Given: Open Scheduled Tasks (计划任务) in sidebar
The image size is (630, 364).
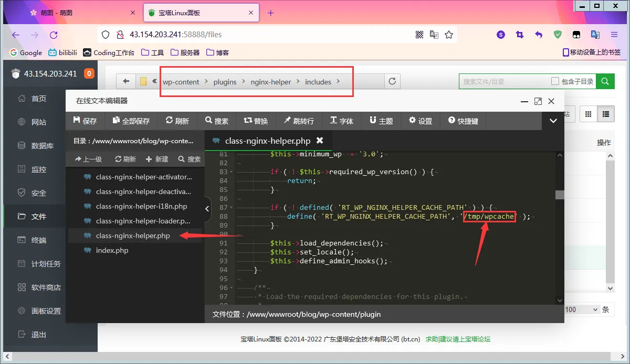Looking at the screenshot, I should point(39,263).
